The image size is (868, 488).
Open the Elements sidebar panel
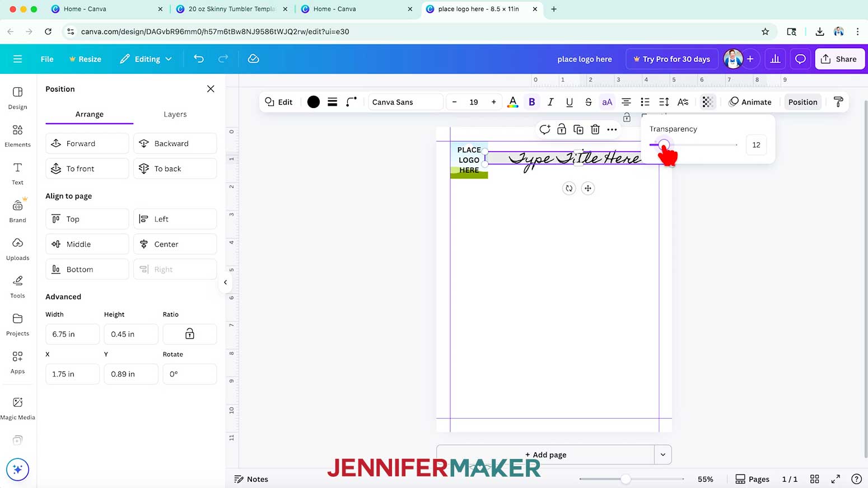[17, 135]
